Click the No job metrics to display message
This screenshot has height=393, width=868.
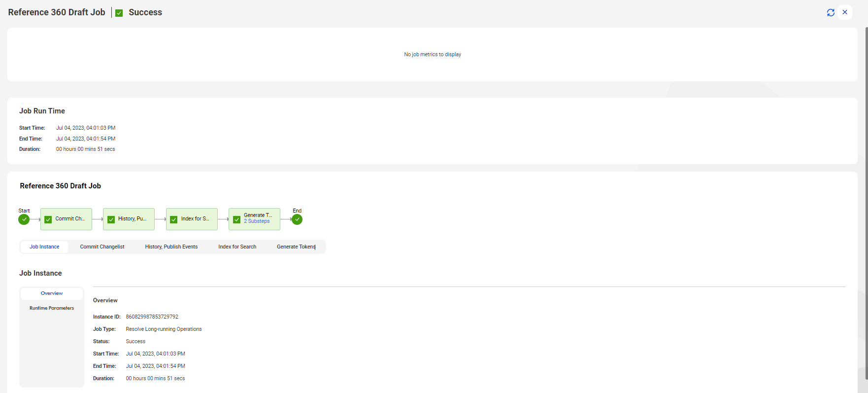pyautogui.click(x=433, y=54)
